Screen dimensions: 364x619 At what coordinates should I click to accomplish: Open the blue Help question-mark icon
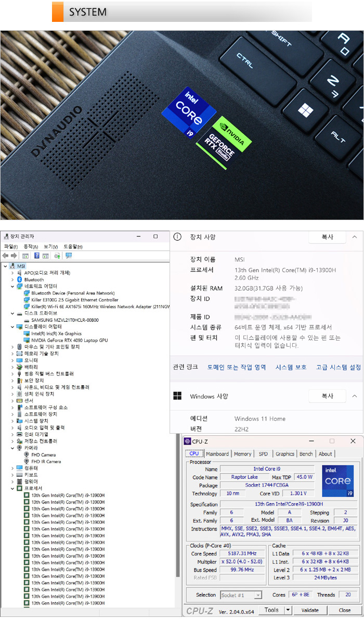click(x=37, y=256)
